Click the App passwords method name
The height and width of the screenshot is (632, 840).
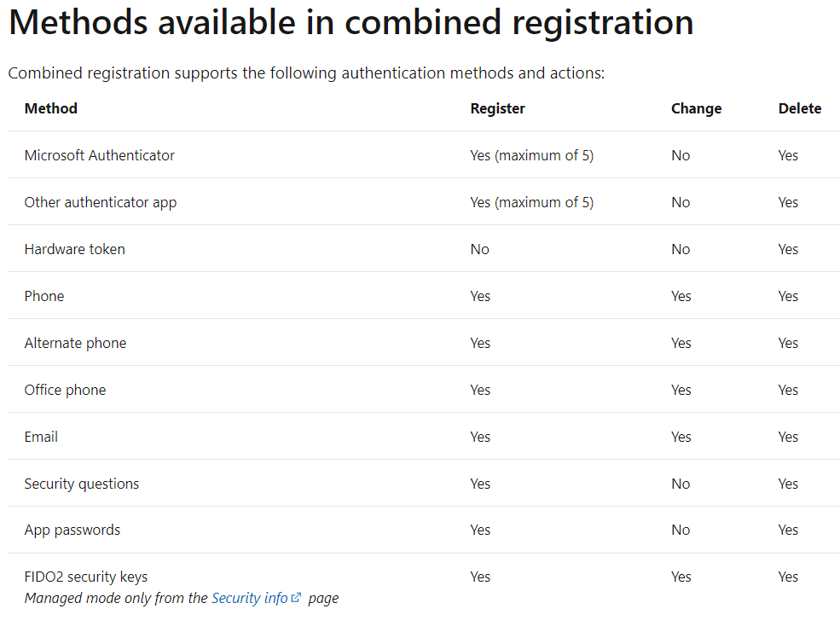pos(72,530)
